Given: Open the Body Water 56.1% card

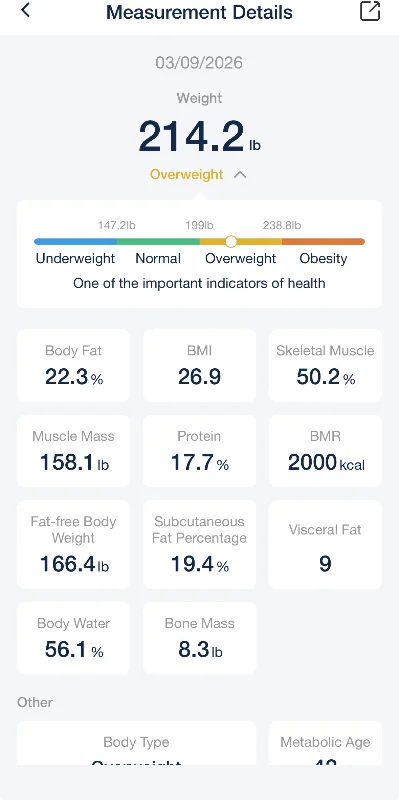Looking at the screenshot, I should click(x=73, y=639).
